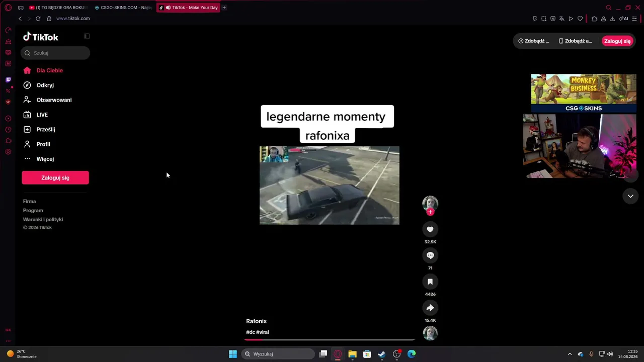Switch to the YouTube browser tab
The height and width of the screenshot is (362, 644).
(x=58, y=8)
